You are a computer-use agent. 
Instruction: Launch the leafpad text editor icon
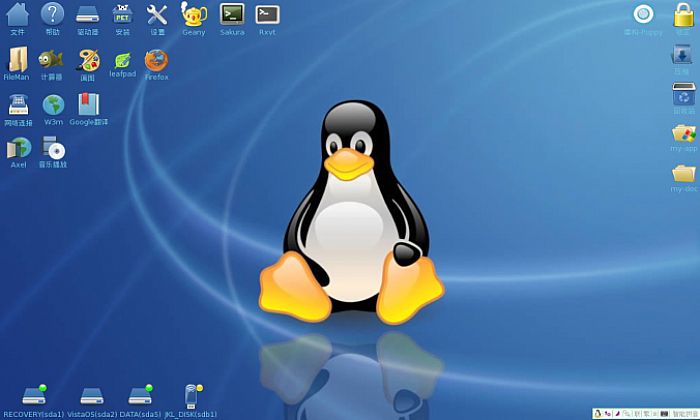click(x=122, y=60)
